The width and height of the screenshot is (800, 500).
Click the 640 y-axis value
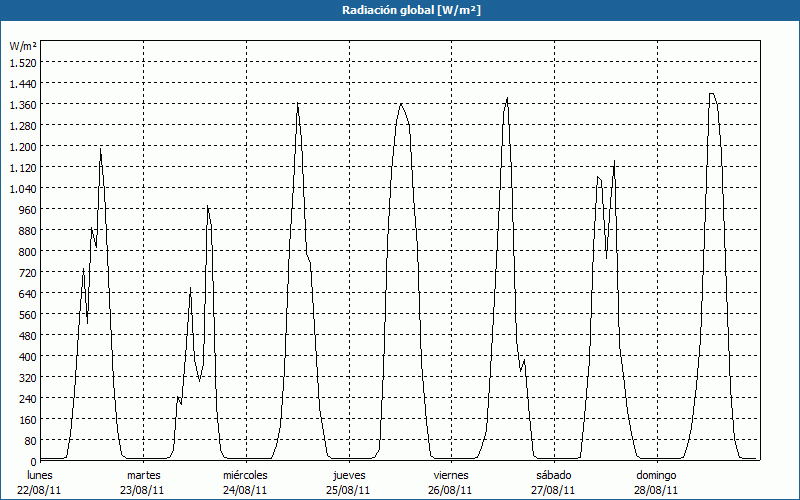tap(28, 293)
